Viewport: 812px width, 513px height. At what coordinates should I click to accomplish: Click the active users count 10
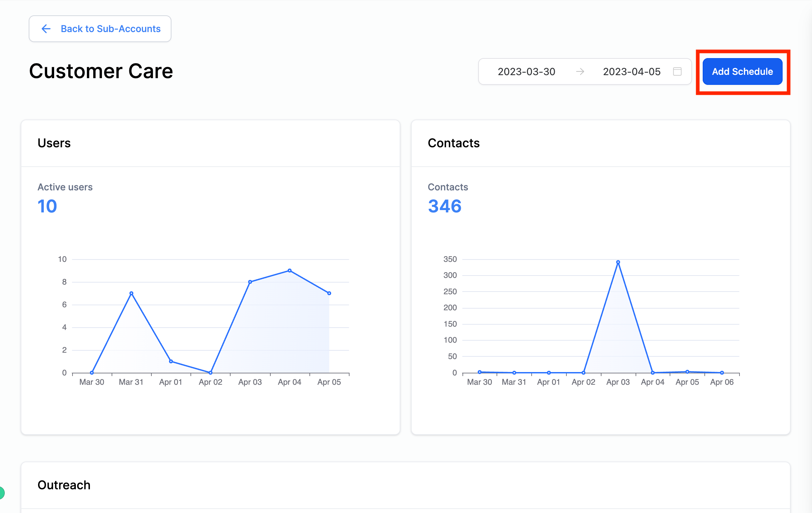[x=47, y=206]
